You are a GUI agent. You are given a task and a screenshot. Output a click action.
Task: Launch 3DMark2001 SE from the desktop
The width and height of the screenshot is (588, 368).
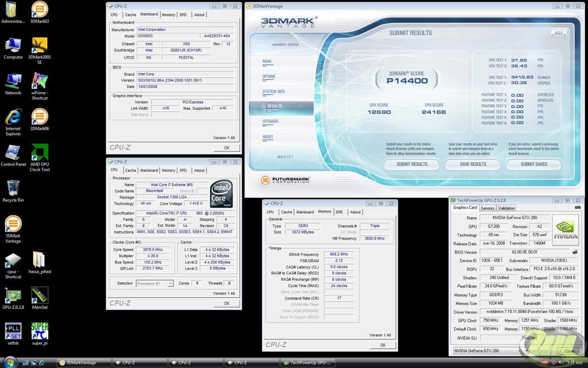[x=40, y=51]
